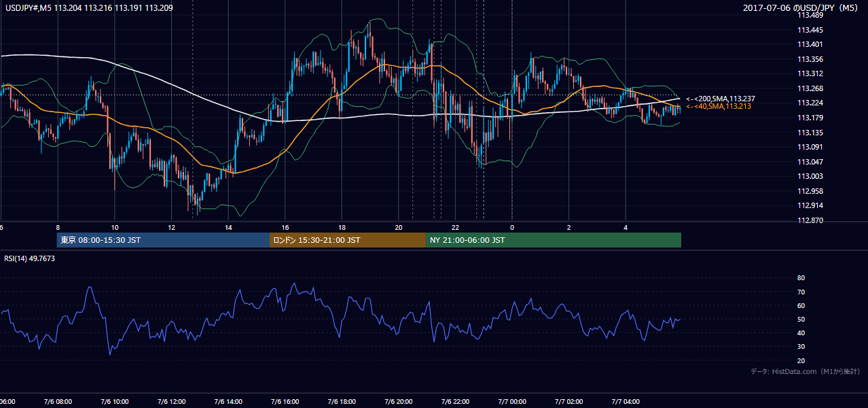This screenshot has width=868, height=408.
Task: Select the Tokyo 08:00-15:30 JST session bar
Action: coord(163,240)
